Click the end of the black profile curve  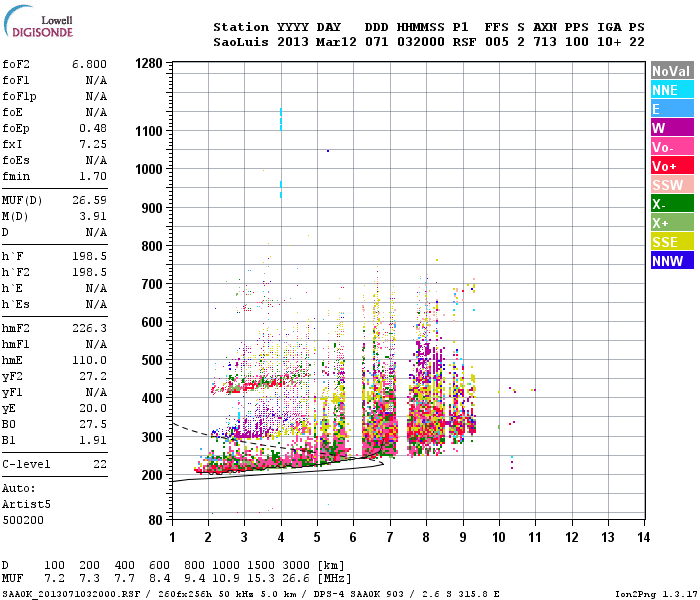(383, 464)
